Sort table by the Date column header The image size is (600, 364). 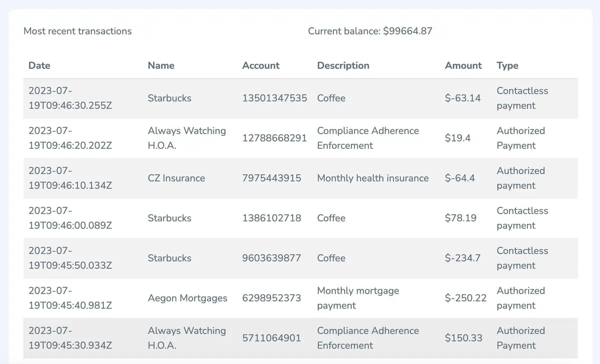click(39, 65)
